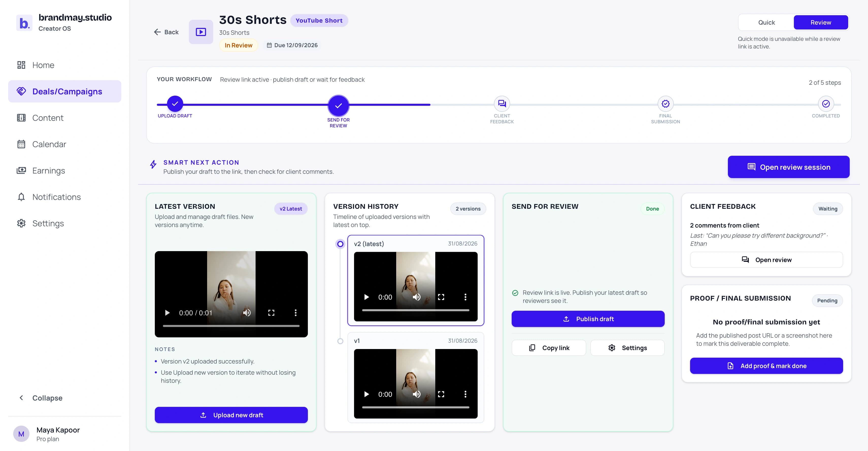Click the Final Submission workflow step icon
The height and width of the screenshot is (451, 868).
[665, 104]
